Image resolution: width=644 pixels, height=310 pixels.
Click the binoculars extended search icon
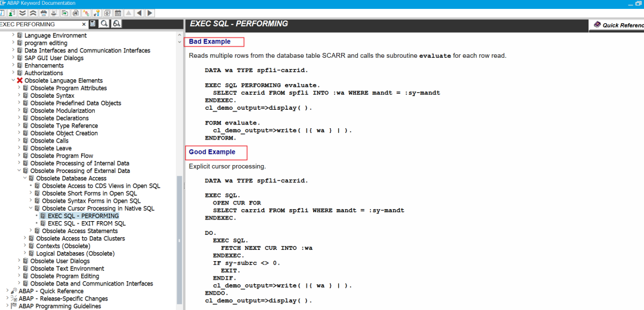pyautogui.click(x=117, y=24)
